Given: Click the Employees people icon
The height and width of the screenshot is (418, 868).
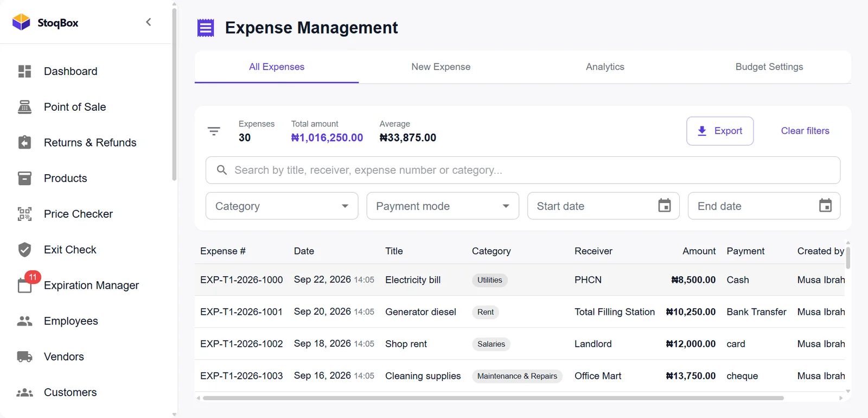Looking at the screenshot, I should 24,321.
